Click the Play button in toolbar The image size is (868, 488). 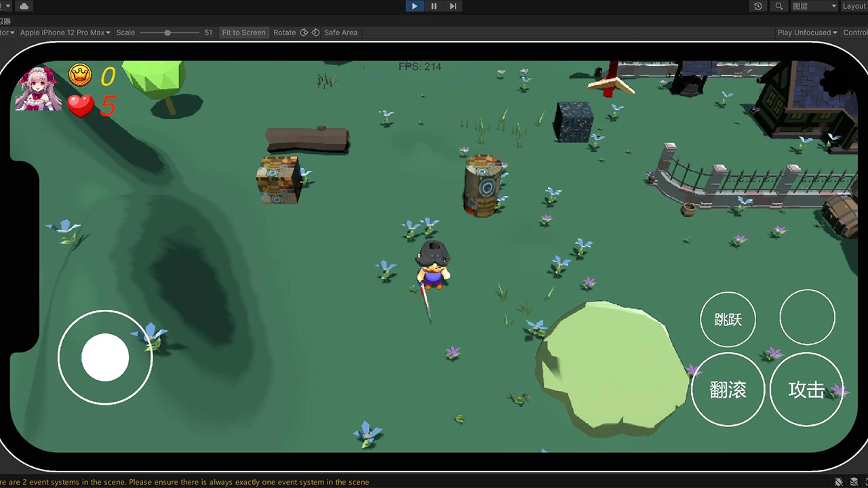tap(414, 6)
